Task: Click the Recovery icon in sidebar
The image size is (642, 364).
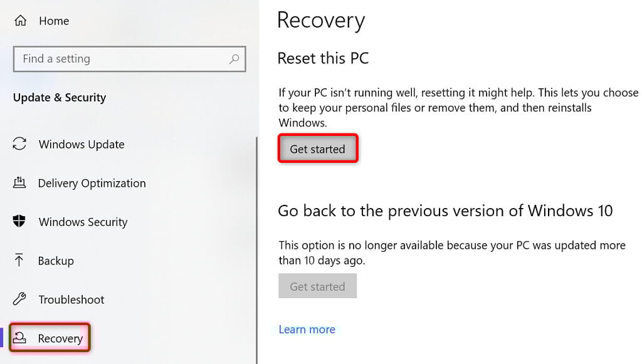Action: [20, 338]
